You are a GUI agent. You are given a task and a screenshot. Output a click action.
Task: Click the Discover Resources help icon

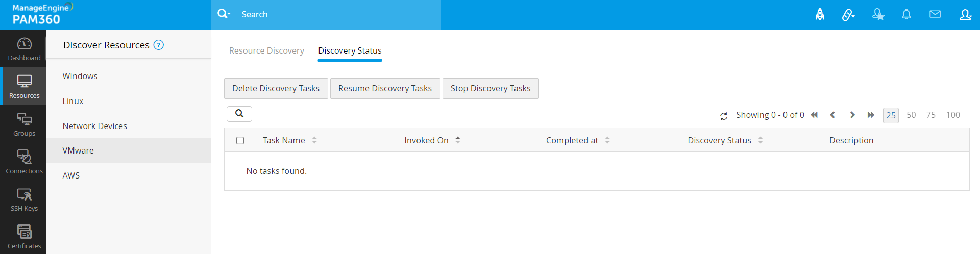tap(159, 45)
